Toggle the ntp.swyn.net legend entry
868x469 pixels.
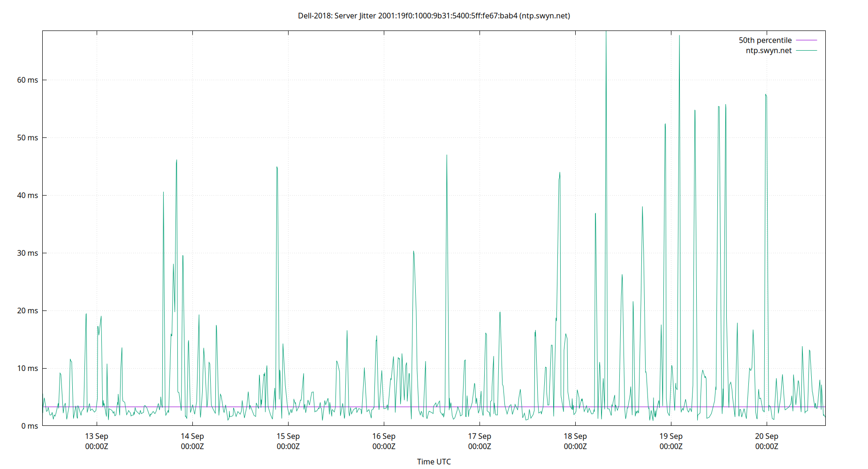[769, 50]
